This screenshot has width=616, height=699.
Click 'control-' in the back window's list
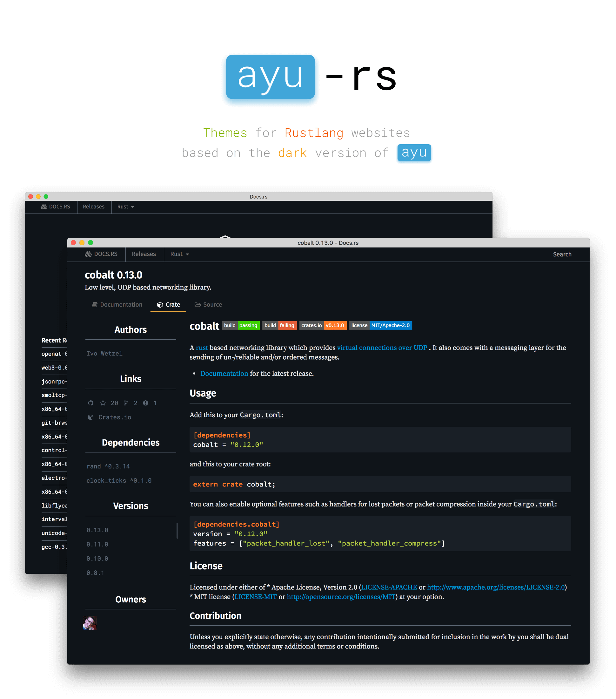coord(54,450)
